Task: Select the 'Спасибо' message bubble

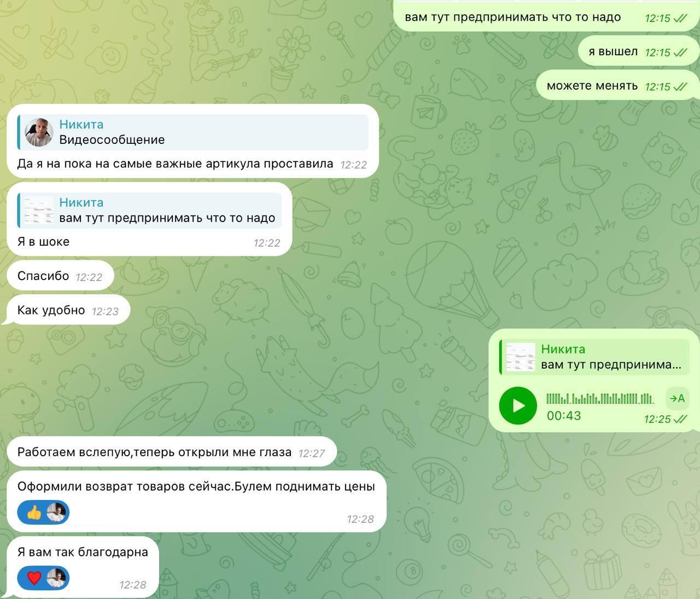Action: click(x=60, y=276)
